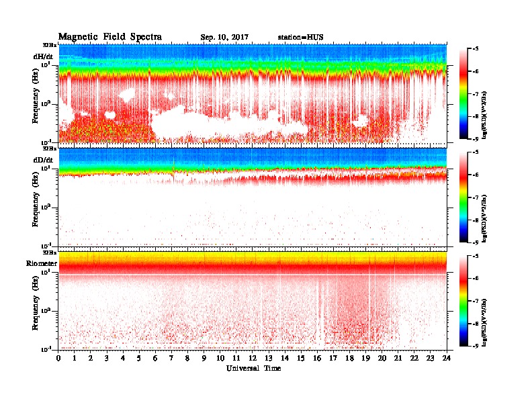
Task: Click the "-9" value on the Riometer color bar
Action: pos(476,346)
